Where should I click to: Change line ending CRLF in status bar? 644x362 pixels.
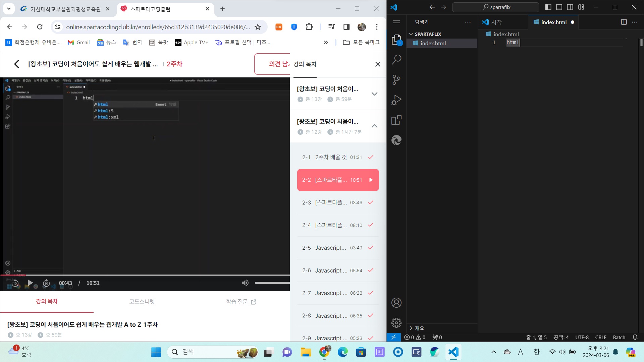point(601,337)
